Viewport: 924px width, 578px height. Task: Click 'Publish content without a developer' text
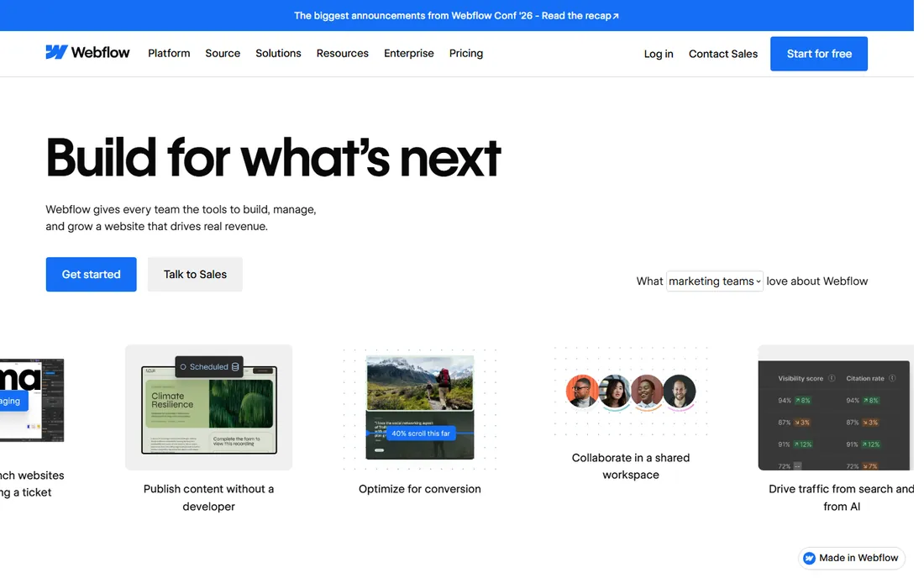pos(208,497)
